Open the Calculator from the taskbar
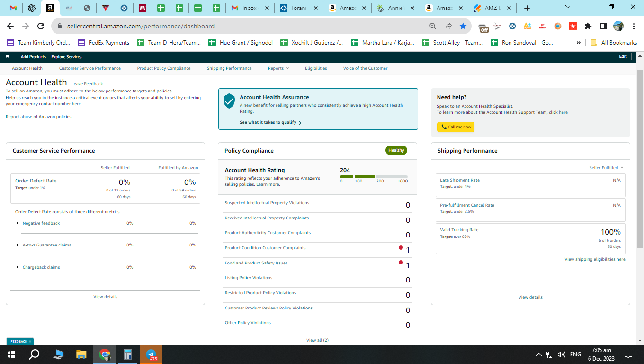This screenshot has width=644, height=364. click(x=127, y=354)
